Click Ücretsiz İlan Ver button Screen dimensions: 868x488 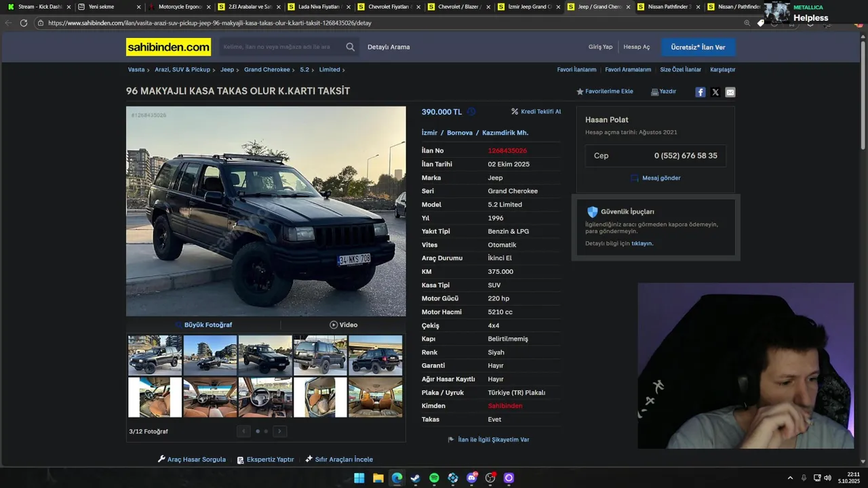(x=698, y=47)
